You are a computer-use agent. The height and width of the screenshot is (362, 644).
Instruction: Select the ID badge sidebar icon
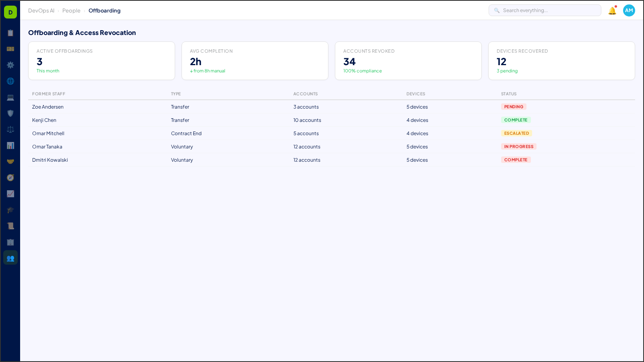click(x=10, y=49)
